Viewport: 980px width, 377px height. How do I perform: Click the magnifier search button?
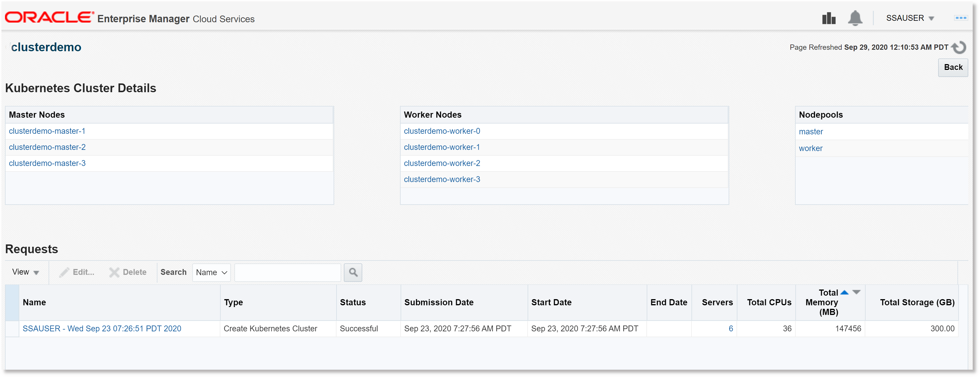(353, 273)
